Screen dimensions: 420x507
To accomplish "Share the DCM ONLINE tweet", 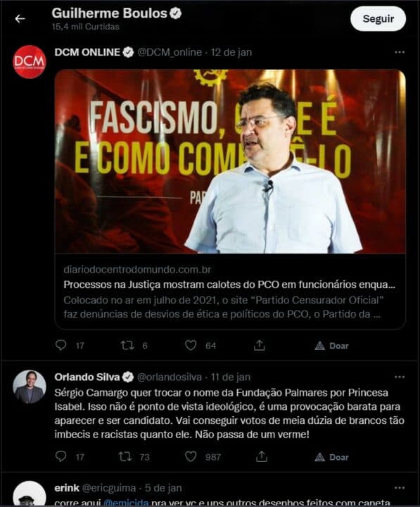I will tap(259, 345).
